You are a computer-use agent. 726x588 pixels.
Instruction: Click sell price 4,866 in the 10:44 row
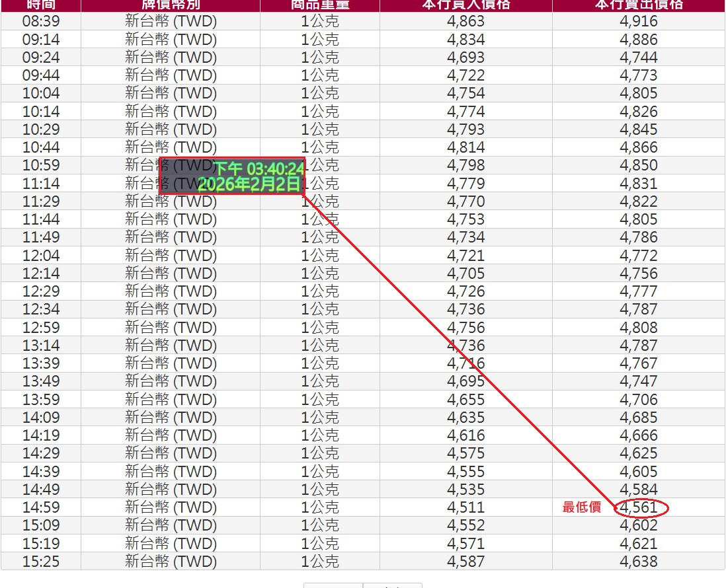pos(639,147)
